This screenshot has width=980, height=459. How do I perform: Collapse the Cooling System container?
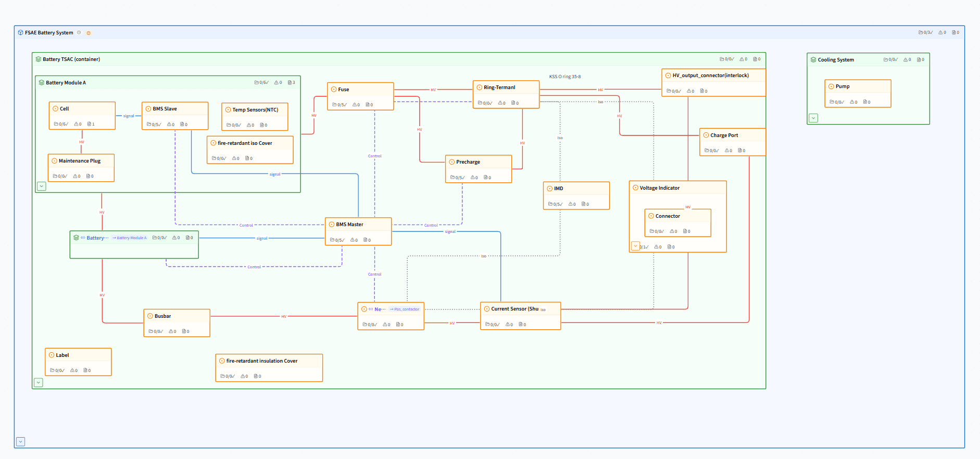click(x=813, y=118)
